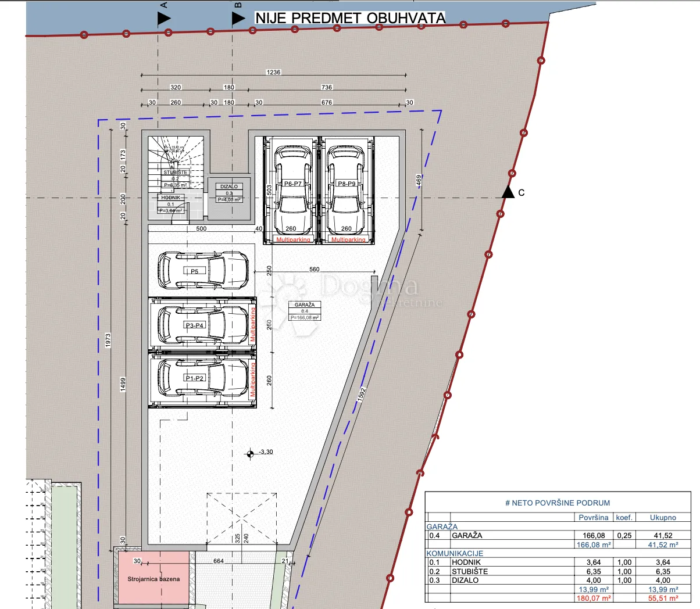Click the 1236 overall dimension label
The image size is (700, 609).
273,73
